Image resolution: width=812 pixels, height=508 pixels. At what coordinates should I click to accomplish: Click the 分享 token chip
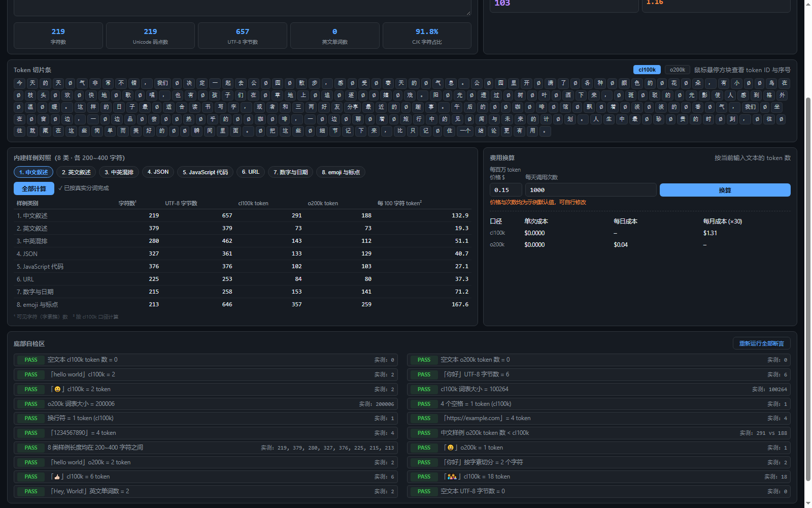click(352, 107)
